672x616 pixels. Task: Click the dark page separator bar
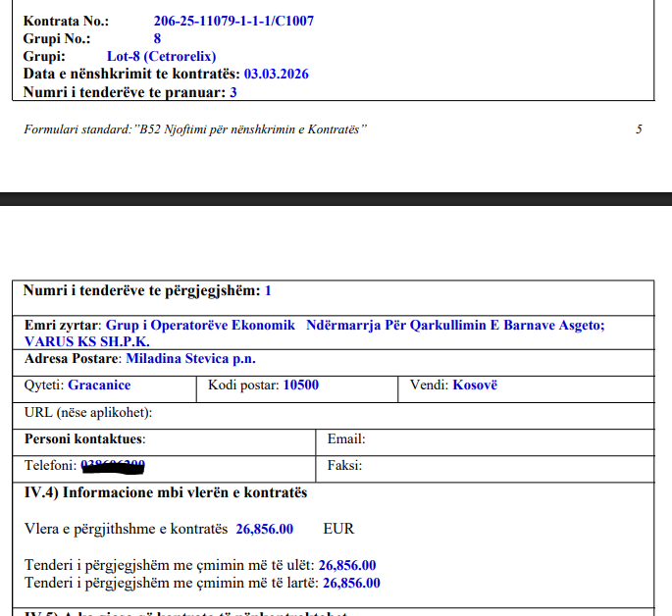(x=336, y=199)
